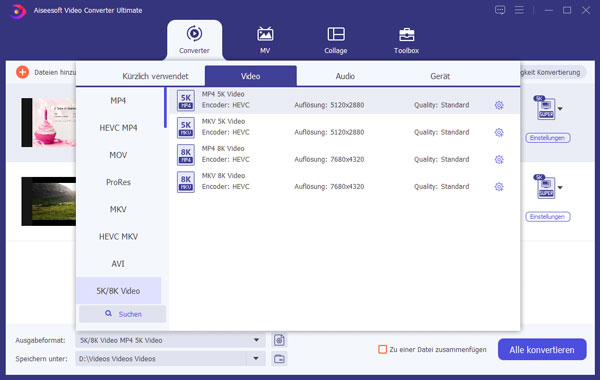Screen dimensions: 600x380
Task: Open the Toolbox tab
Action: [406, 40]
